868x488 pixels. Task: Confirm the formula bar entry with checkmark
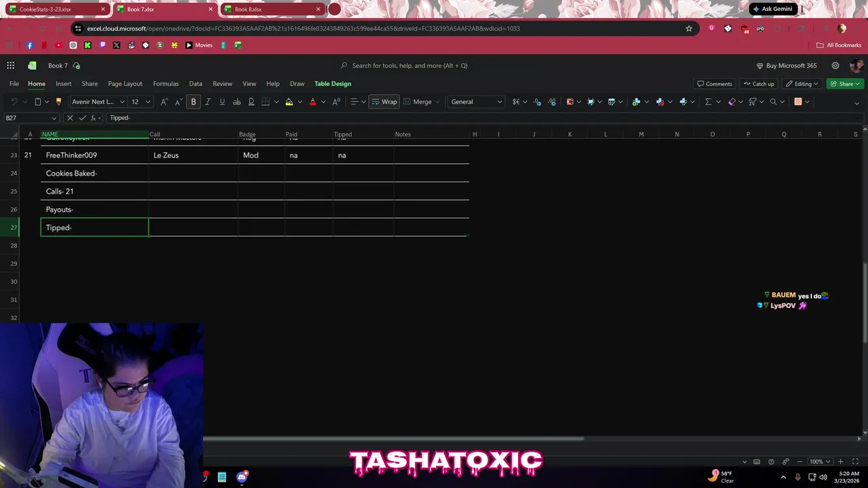[82, 118]
